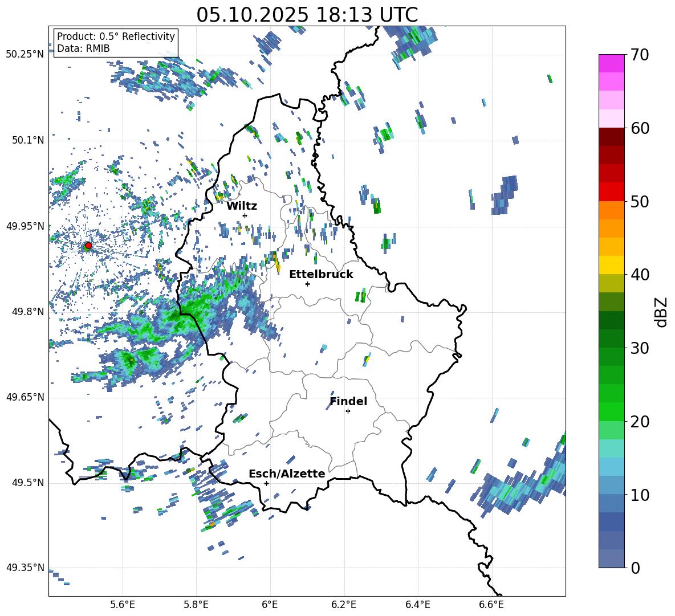The height and width of the screenshot is (616, 675).
Task: Select the Ettelbruck city label
Action: 321,275
